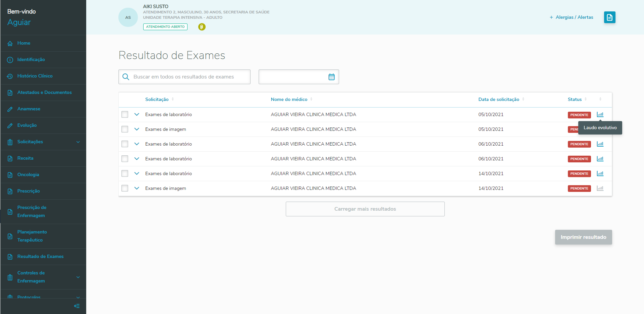This screenshot has height=314, width=644.
Task: Click the yellow paperclip badge icon
Action: click(202, 27)
